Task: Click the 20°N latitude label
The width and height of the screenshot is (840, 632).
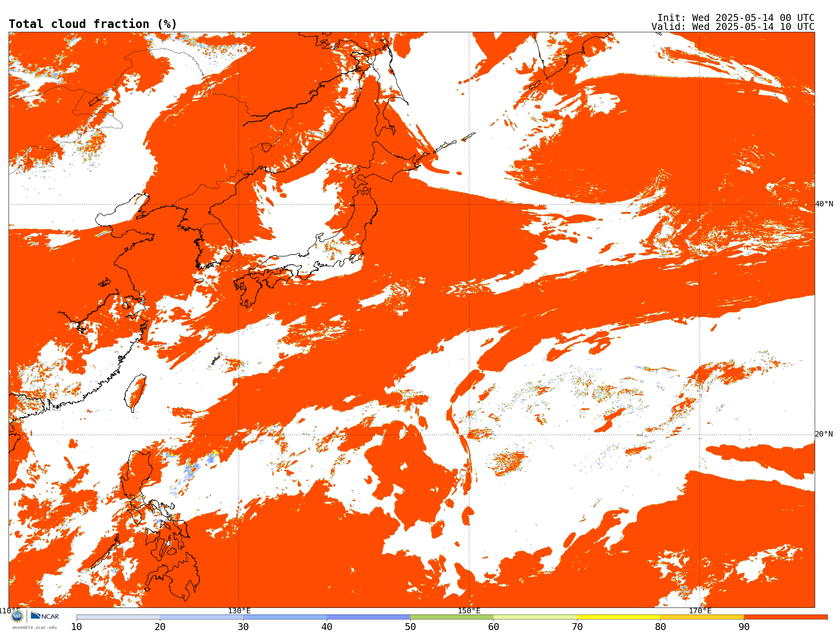Action: (824, 434)
